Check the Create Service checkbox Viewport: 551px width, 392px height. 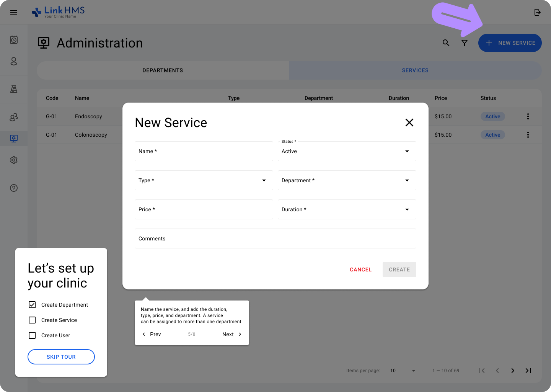pyautogui.click(x=32, y=320)
